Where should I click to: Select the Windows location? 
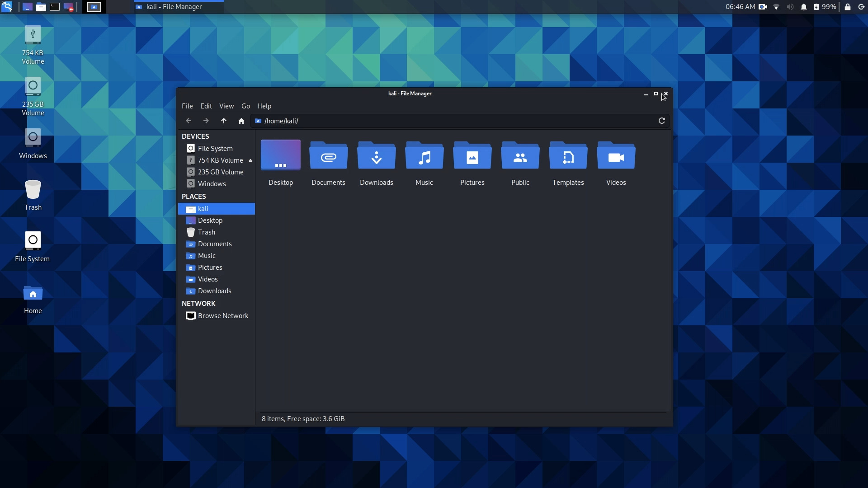(211, 183)
